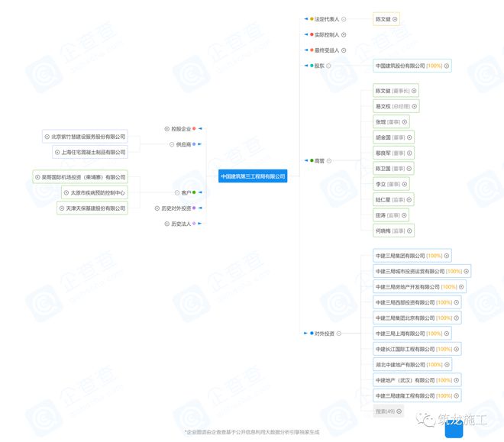Click expand icon of 中建三局房地产开发有限公司
Image resolution: width=504 pixels, height=442 pixels.
coord(461,287)
